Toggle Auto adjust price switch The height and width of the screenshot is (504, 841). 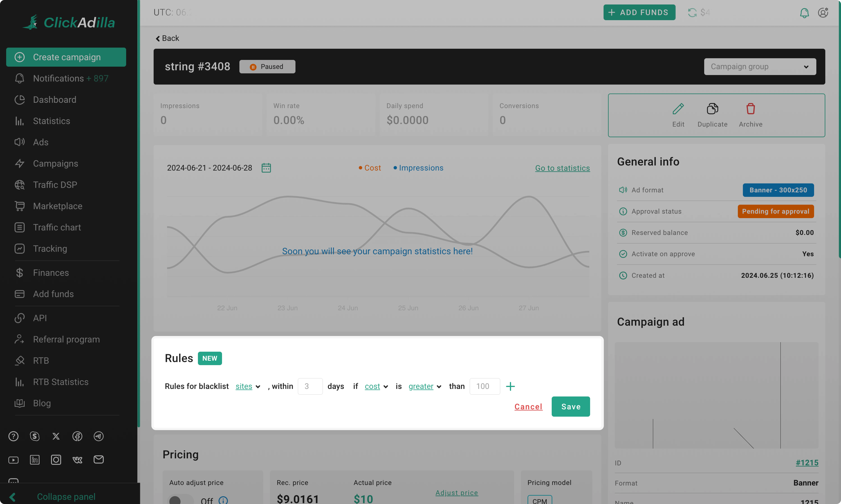pyautogui.click(x=181, y=500)
